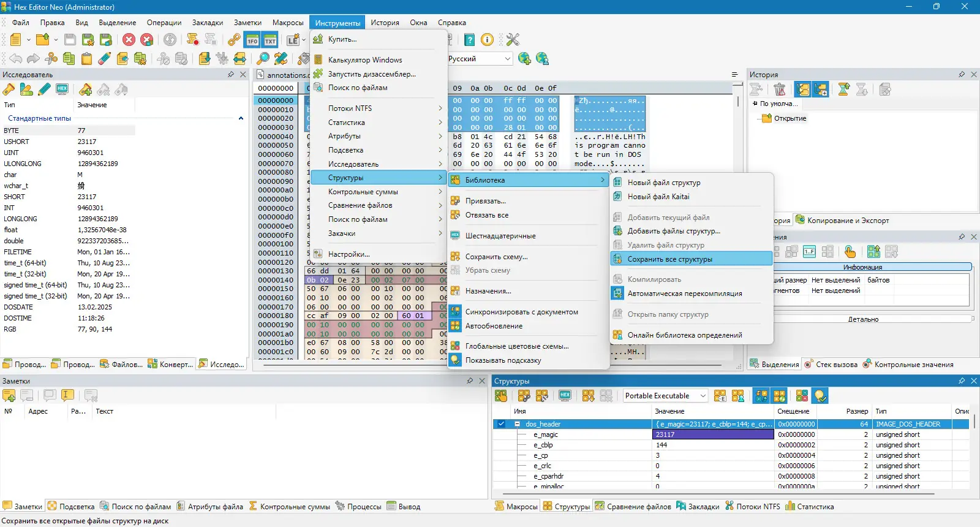Close the Исследователь panel
980x527 pixels.
point(243,75)
